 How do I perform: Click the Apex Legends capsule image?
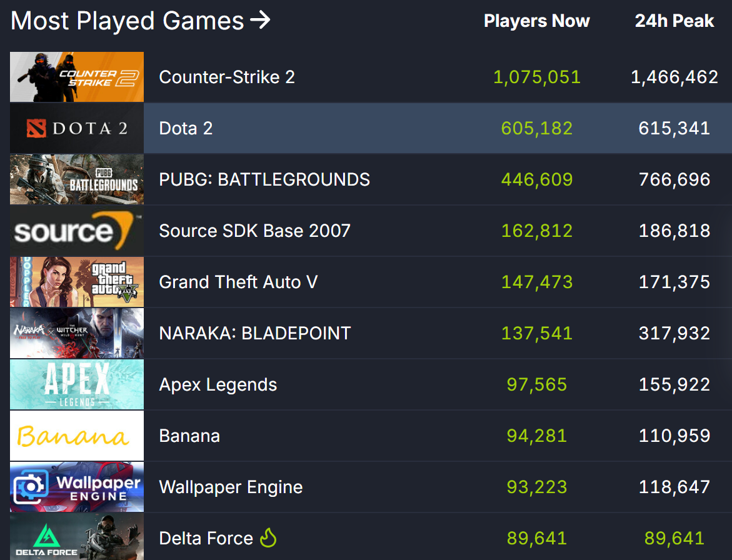[x=76, y=384]
